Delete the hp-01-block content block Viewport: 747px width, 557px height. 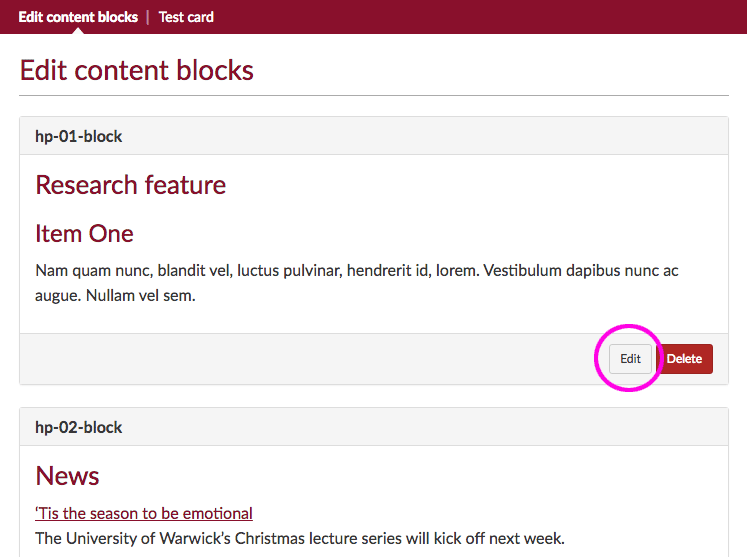(685, 359)
